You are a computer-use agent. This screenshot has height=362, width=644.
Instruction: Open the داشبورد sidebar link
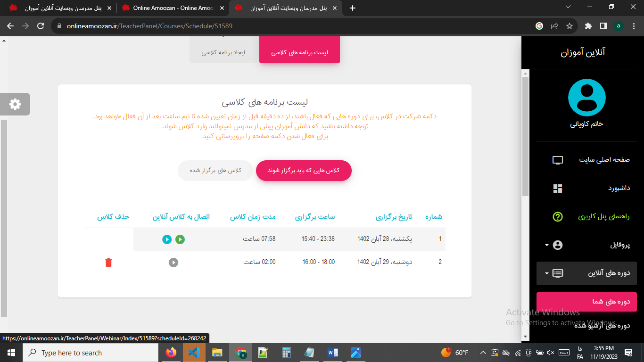pos(619,188)
